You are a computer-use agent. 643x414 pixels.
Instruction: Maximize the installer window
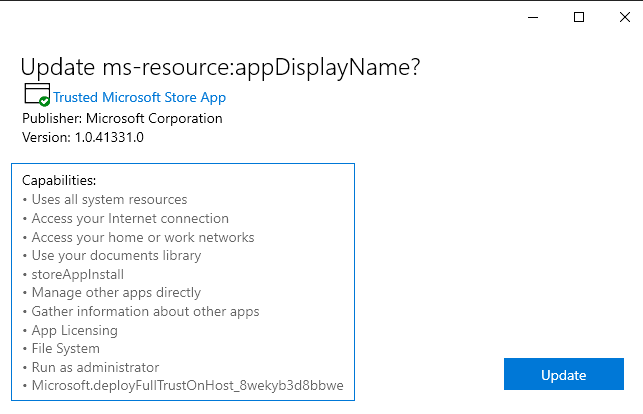tap(579, 17)
